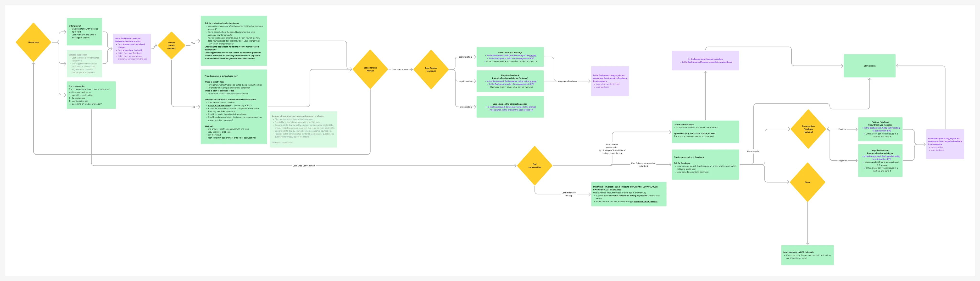Select the "Rate Answer (optional)" diamond
Image resolution: width=980 pixels, height=281 pixels.
pyautogui.click(x=431, y=70)
